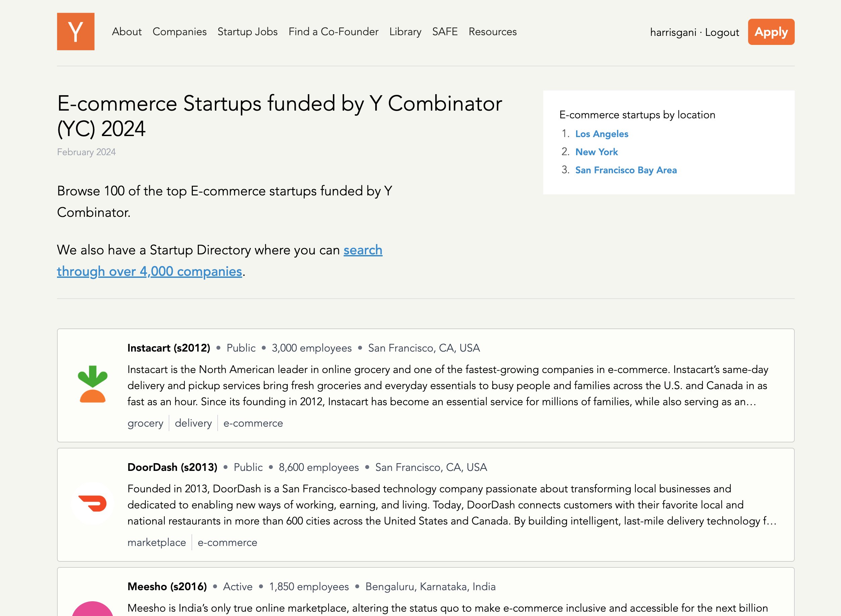Click '8,600 employees' on DoorDash
Viewport: 841px width, 616px height.
pyautogui.click(x=319, y=467)
